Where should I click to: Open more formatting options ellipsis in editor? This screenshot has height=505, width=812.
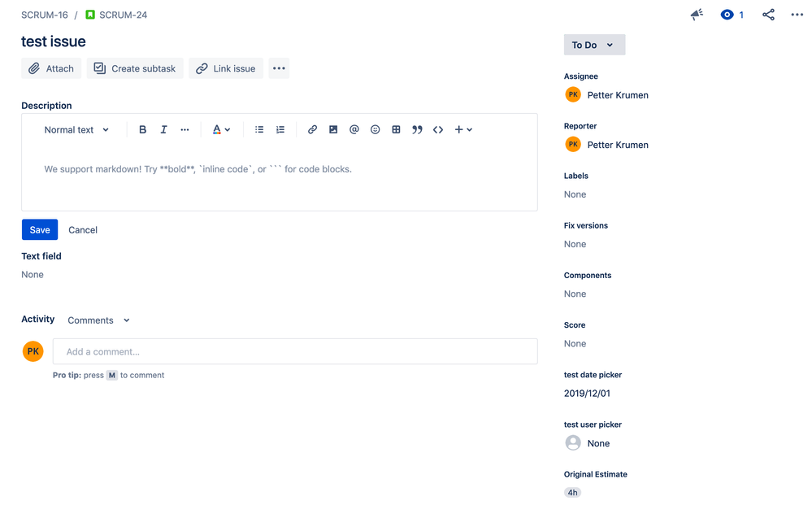point(185,129)
